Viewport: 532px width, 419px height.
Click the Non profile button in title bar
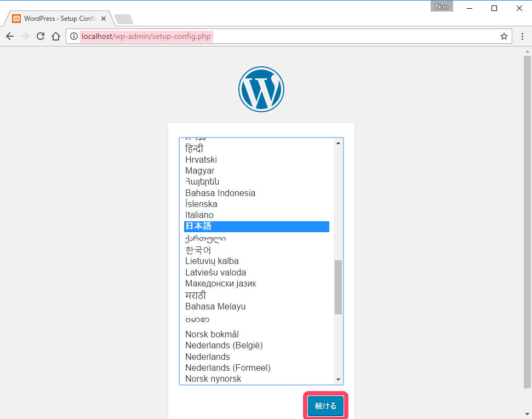point(442,7)
